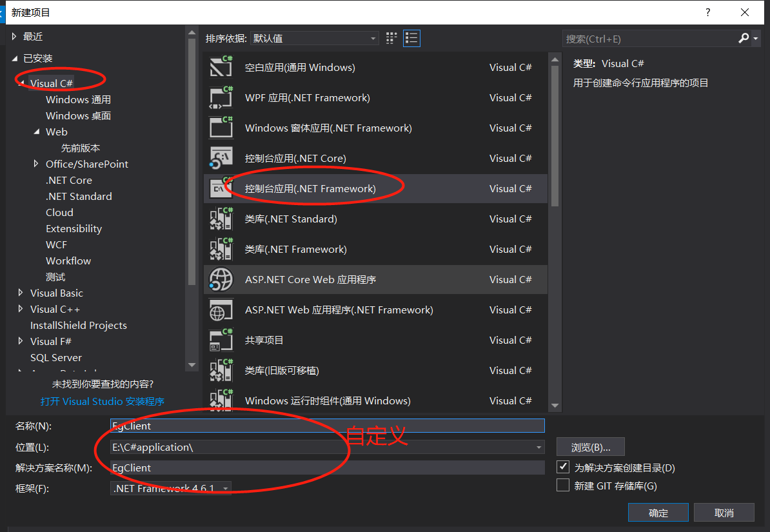The height and width of the screenshot is (532, 770).
Task: Click the ASP.NET Core Web application globe icon
Action: pos(221,279)
